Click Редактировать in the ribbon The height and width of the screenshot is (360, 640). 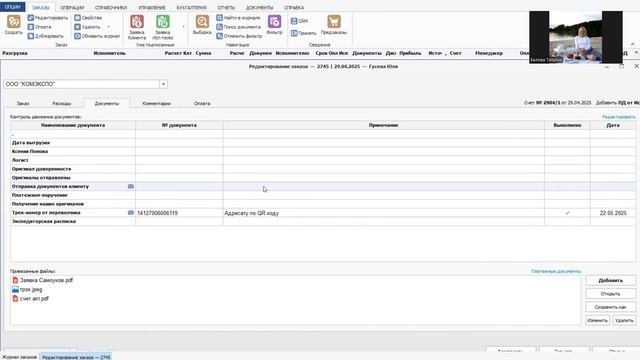point(48,18)
